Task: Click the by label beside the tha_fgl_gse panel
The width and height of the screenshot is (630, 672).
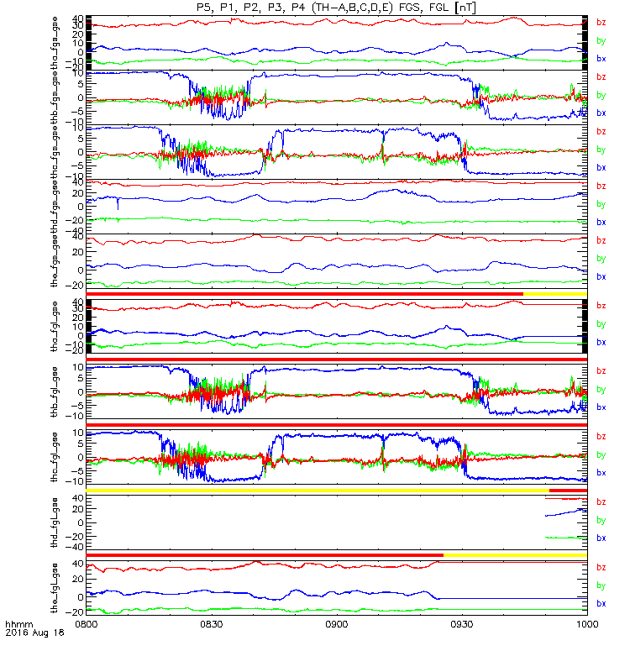Action: pos(601,324)
